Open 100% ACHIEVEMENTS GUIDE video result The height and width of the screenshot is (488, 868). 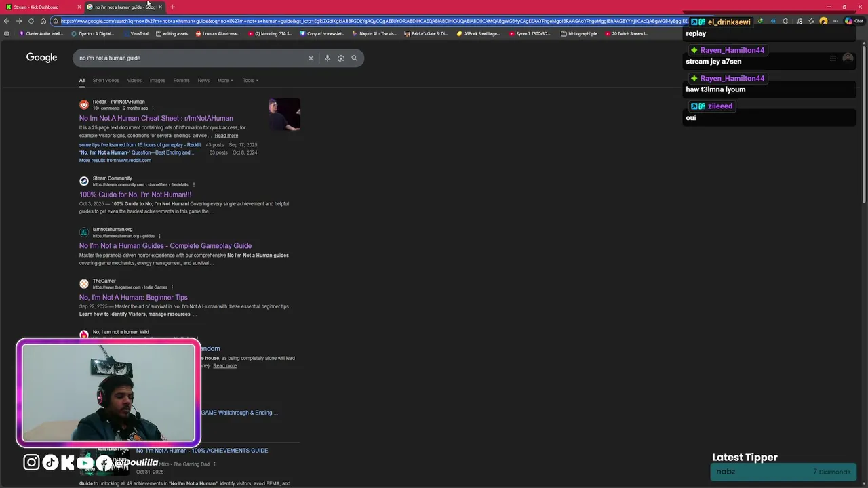[x=202, y=451]
